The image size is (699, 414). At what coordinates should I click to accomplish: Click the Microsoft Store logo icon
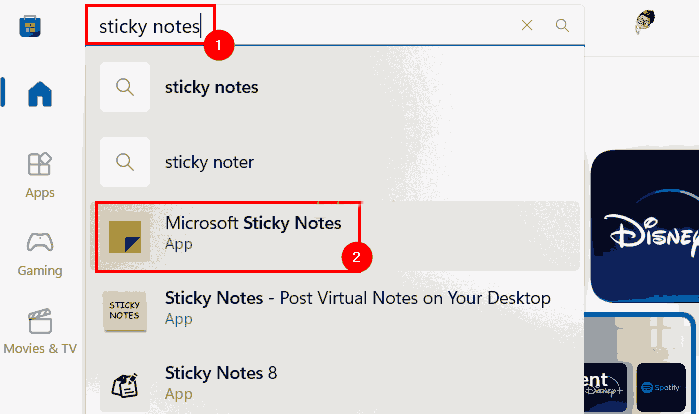30,26
